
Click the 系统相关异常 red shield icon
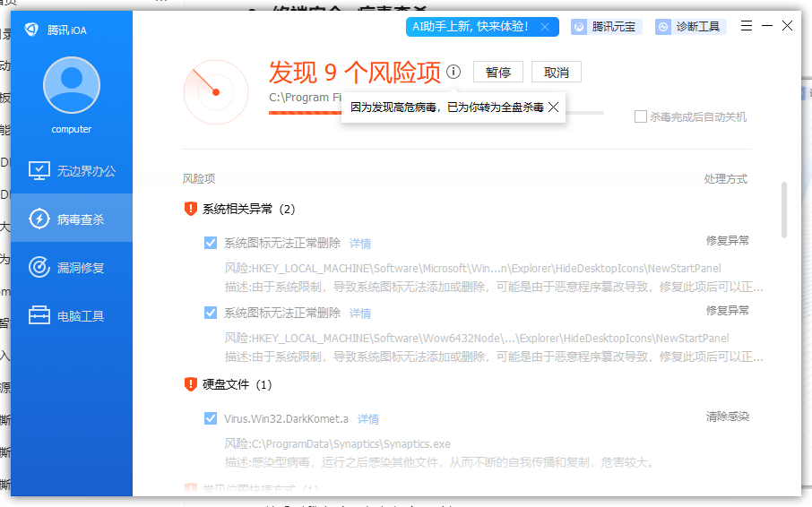pyautogui.click(x=191, y=209)
